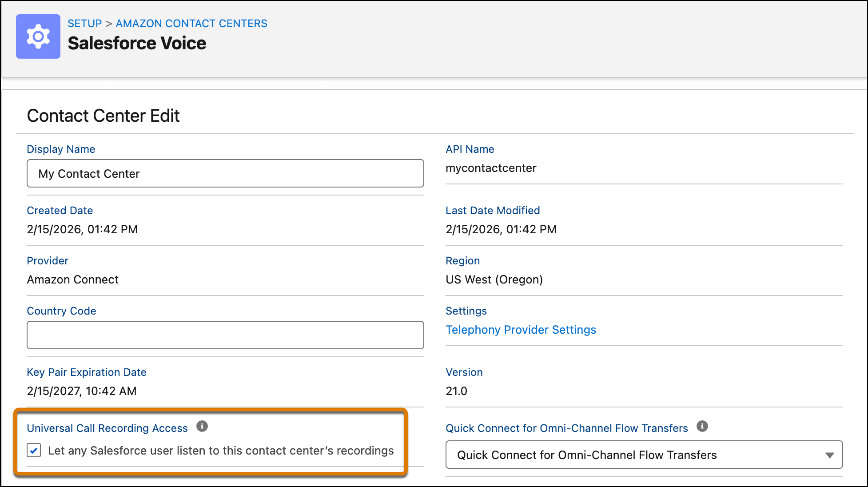The image size is (868, 487).
Task: Open info tooltip for Quick Connect Flow Transfers
Action: click(x=702, y=427)
